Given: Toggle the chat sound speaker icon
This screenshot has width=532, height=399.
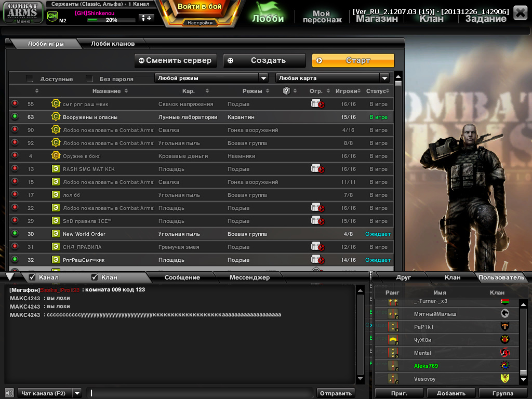Looking at the screenshot, I should click(9, 393).
